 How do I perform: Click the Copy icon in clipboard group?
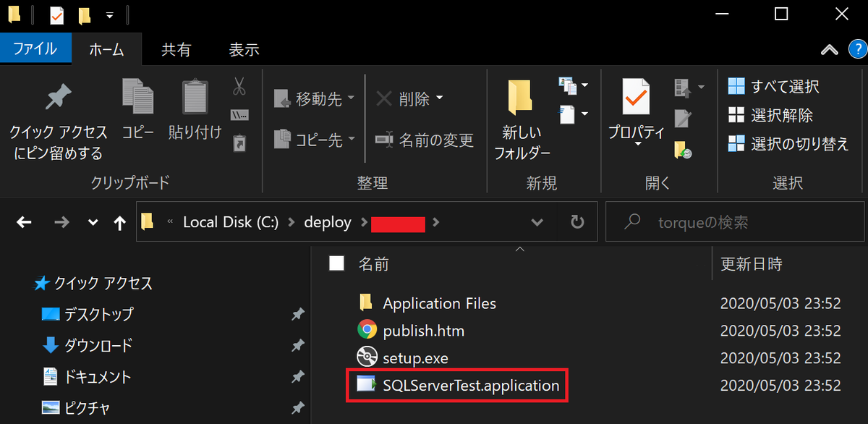click(137, 98)
